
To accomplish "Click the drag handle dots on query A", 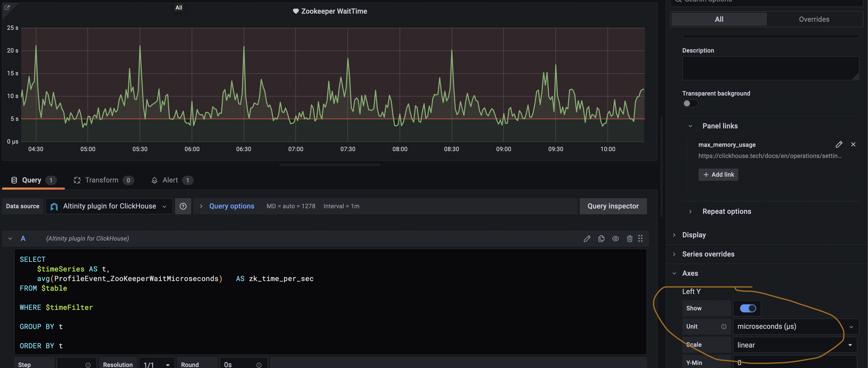I will click(640, 239).
